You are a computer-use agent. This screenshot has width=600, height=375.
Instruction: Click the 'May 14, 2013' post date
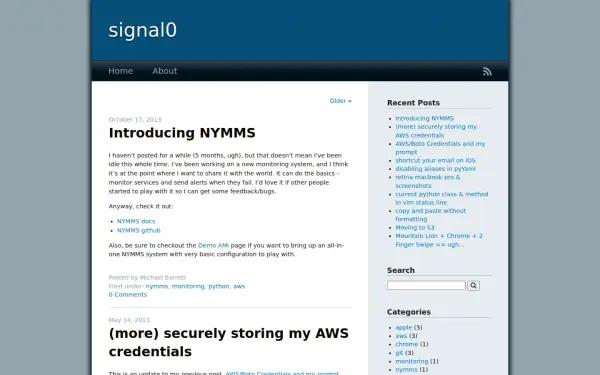click(129, 320)
